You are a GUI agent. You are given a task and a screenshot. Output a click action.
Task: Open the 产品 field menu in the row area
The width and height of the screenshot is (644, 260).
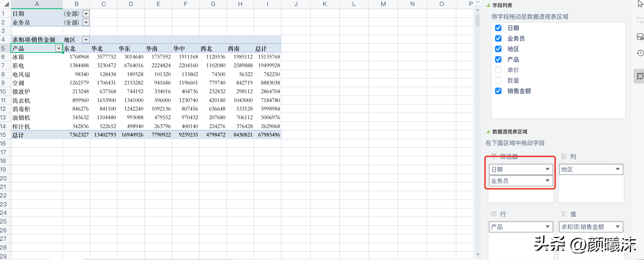point(547,227)
